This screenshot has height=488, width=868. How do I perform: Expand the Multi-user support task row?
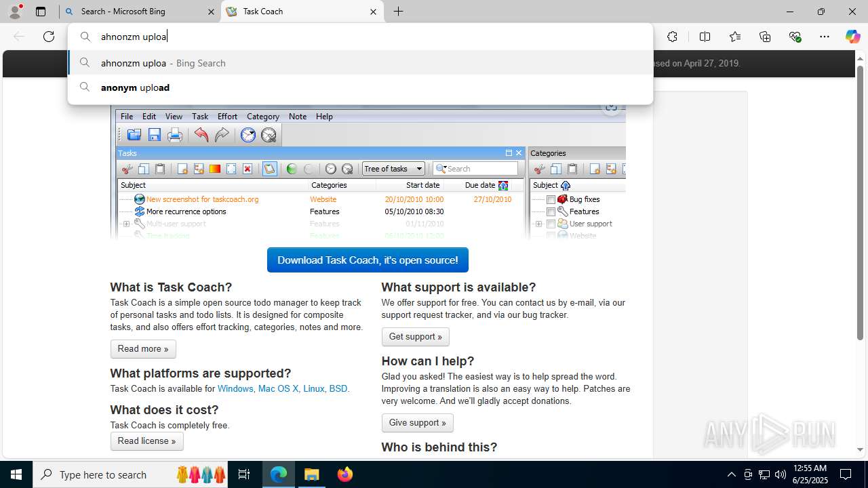pos(126,224)
